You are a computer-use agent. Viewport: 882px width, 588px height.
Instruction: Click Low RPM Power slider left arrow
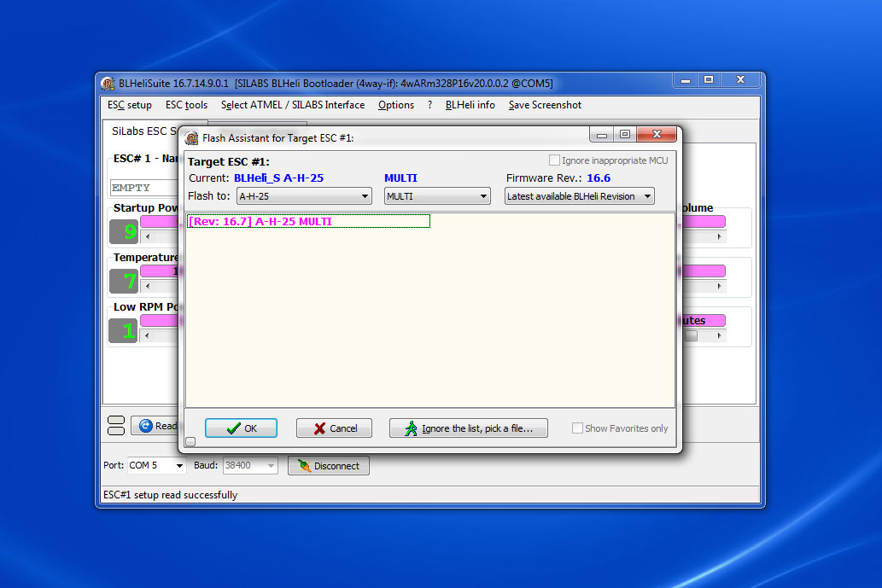(x=148, y=335)
